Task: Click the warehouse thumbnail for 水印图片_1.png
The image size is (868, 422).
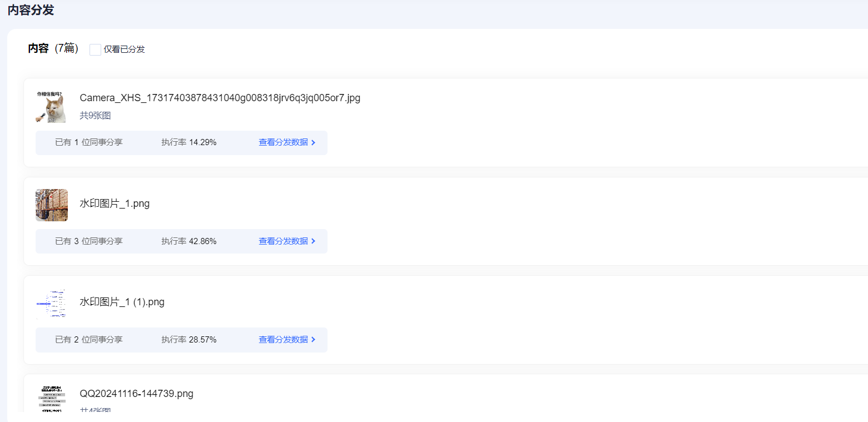Action: 52,205
